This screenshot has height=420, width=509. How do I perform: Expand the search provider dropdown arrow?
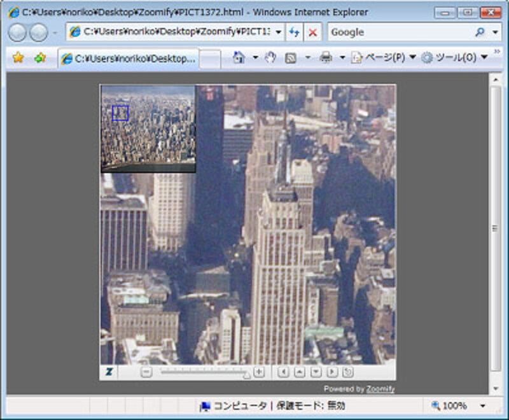pyautogui.click(x=495, y=32)
